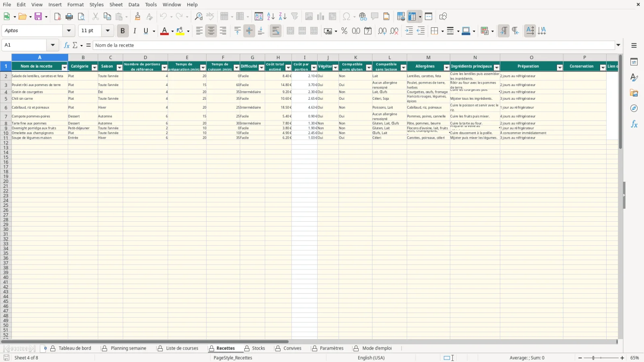644x362 pixels.
Task: Open the Format menu
Action: [x=76, y=4]
